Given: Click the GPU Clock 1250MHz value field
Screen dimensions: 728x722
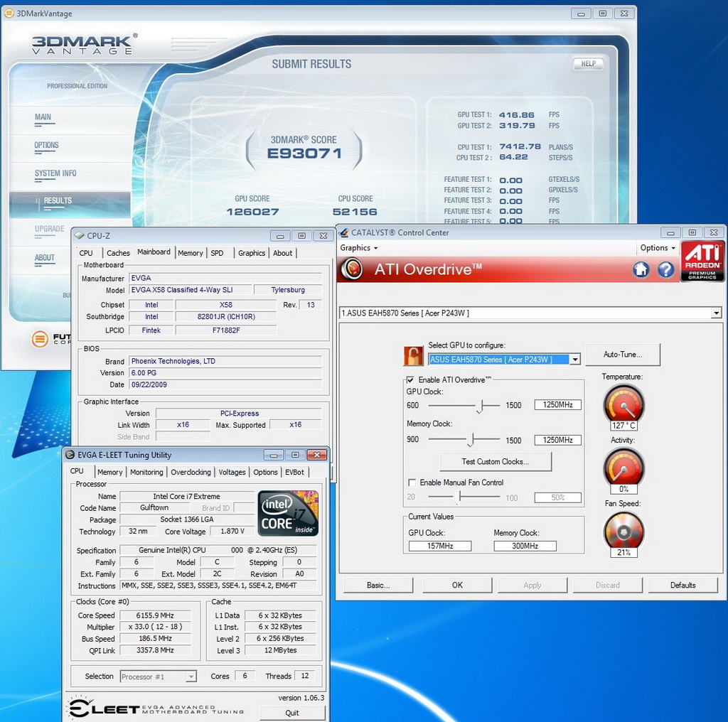Looking at the screenshot, I should pos(557,404).
